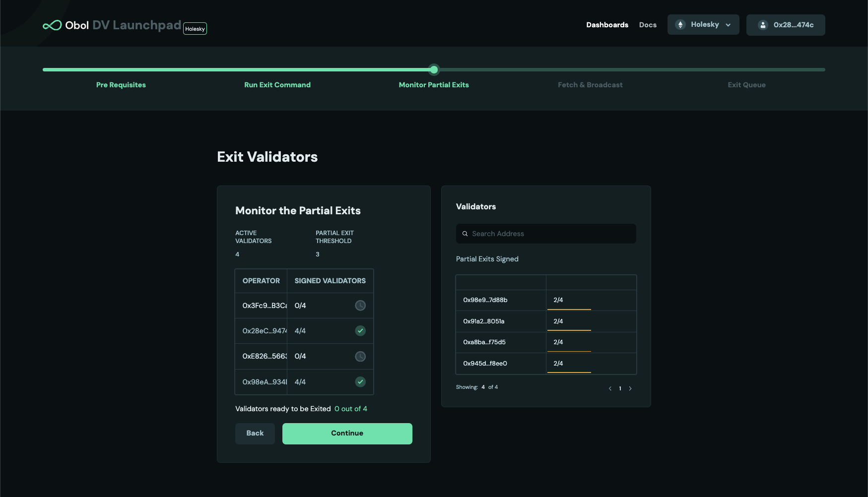Image resolution: width=868 pixels, height=497 pixels.
Task: Click the user avatar icon beside wallet address
Action: click(x=763, y=25)
